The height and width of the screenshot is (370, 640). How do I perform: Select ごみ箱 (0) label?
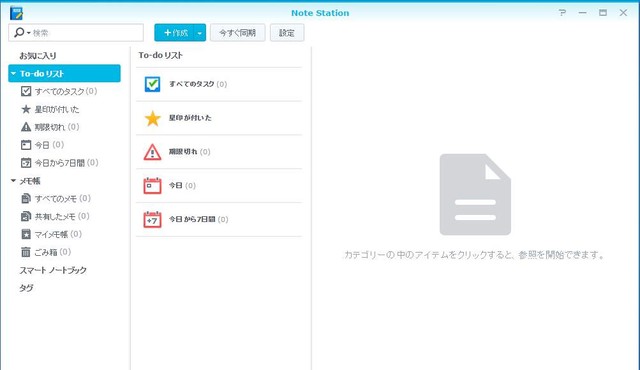pyautogui.click(x=53, y=252)
